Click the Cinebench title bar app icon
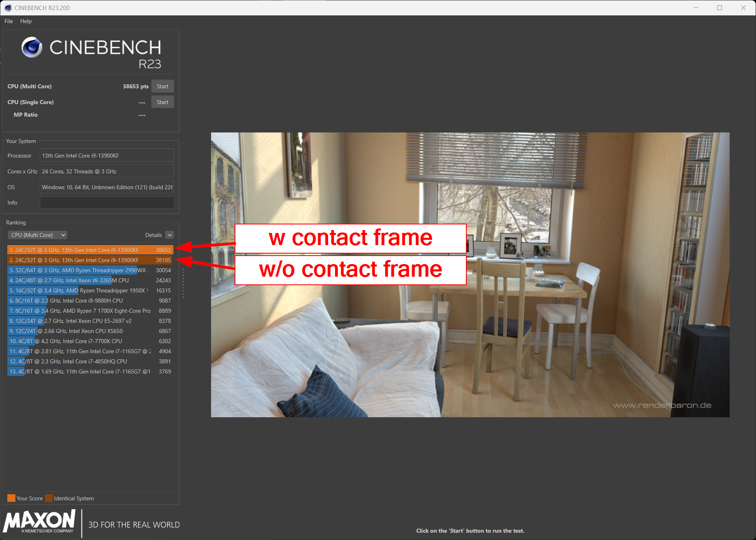 coord(8,8)
